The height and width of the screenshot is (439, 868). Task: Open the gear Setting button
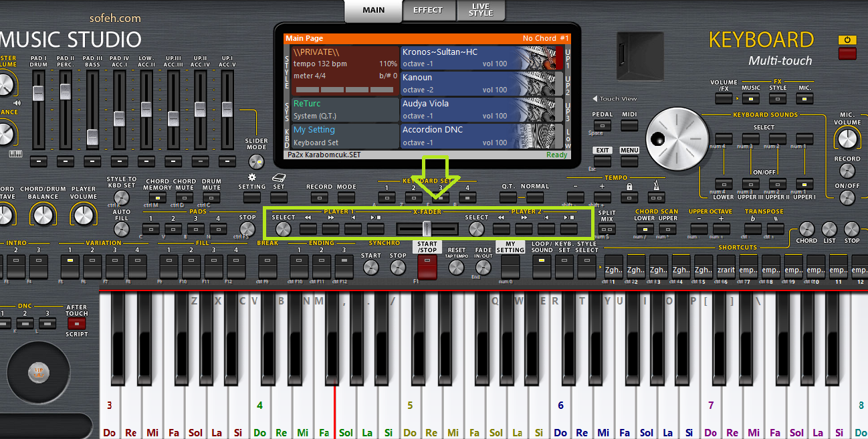[252, 197]
